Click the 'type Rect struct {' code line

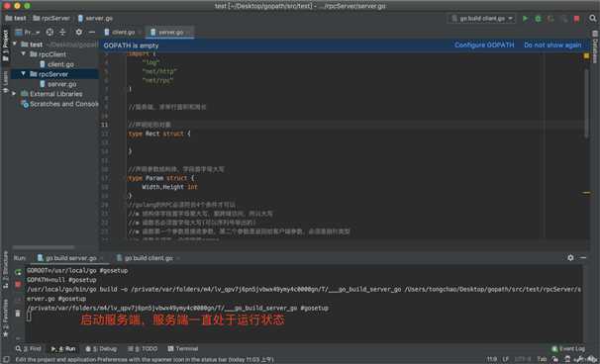[x=158, y=134]
